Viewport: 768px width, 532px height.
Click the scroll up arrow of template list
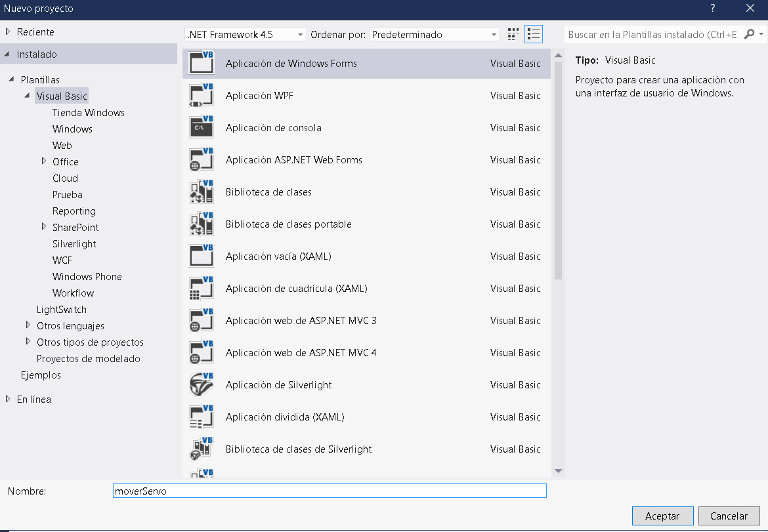[x=558, y=56]
